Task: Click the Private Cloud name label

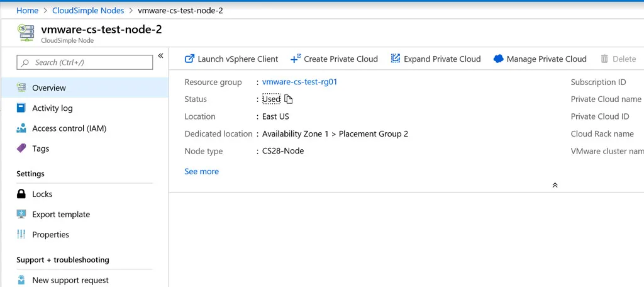Action: click(606, 99)
